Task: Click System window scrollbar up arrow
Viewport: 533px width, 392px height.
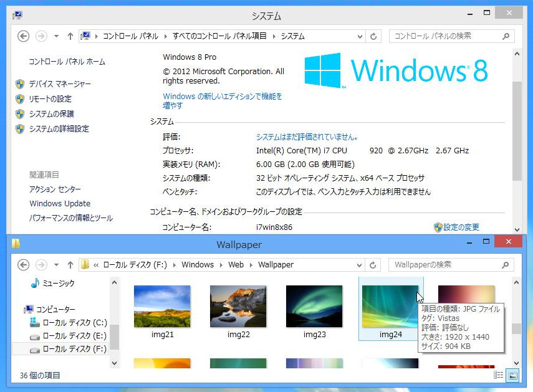Action: coord(517,54)
